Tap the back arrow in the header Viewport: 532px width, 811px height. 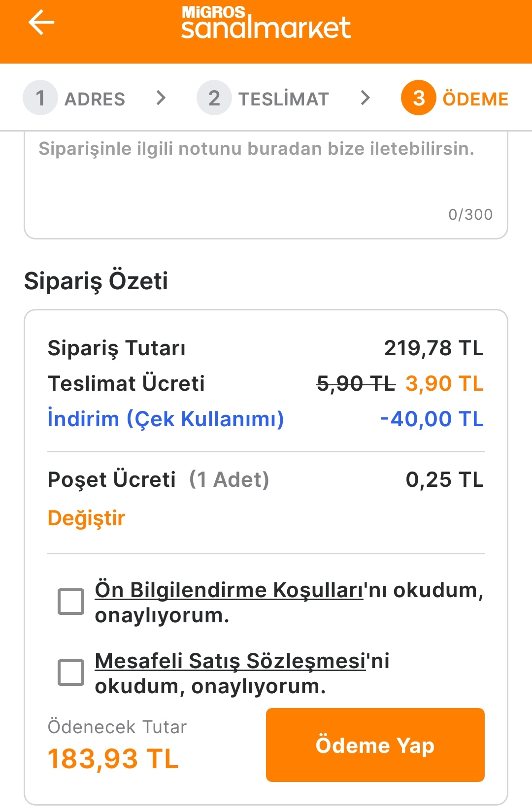[41, 23]
